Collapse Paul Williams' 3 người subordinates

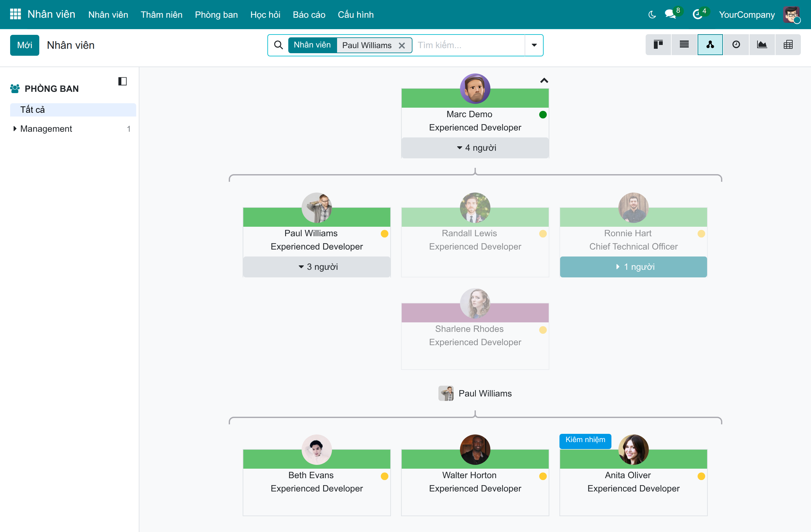(x=316, y=266)
